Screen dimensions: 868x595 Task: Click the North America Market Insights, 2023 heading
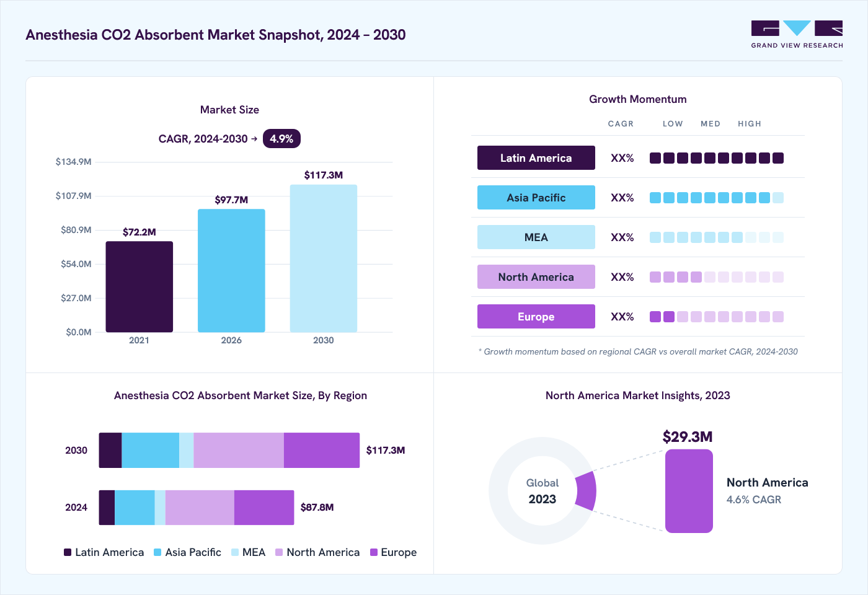638,395
